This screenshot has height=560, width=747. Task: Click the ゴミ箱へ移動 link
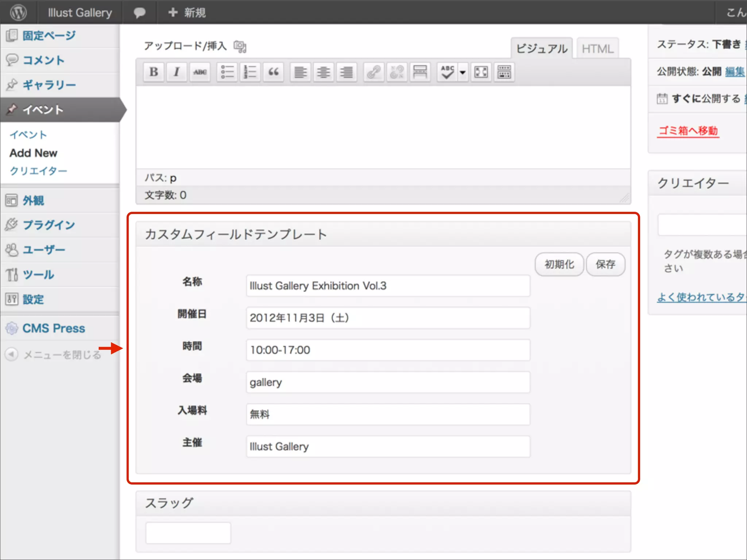(688, 131)
